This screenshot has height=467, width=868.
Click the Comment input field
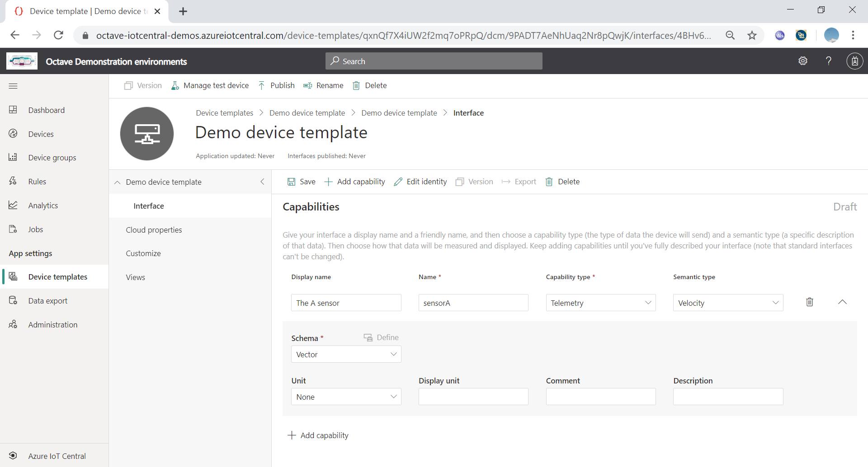point(601,397)
